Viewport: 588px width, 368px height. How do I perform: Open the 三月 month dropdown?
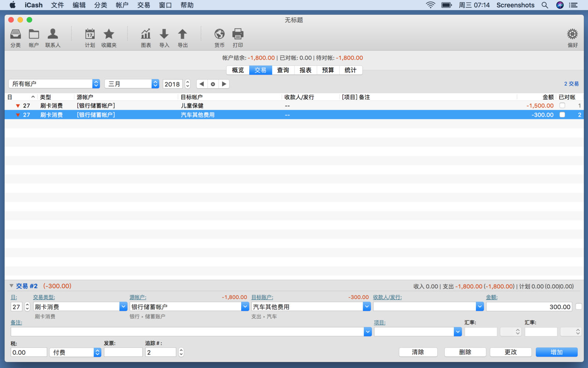pyautogui.click(x=132, y=84)
